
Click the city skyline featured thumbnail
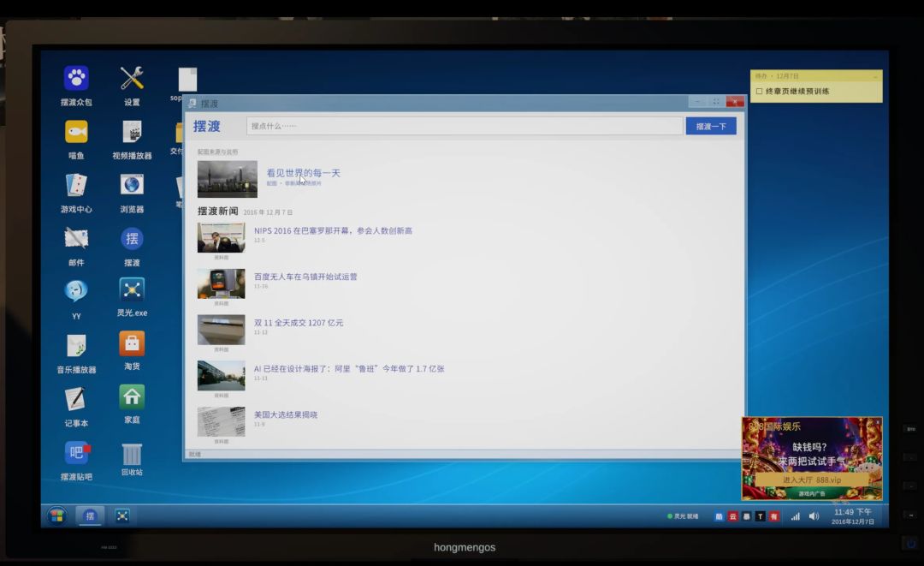coord(228,179)
